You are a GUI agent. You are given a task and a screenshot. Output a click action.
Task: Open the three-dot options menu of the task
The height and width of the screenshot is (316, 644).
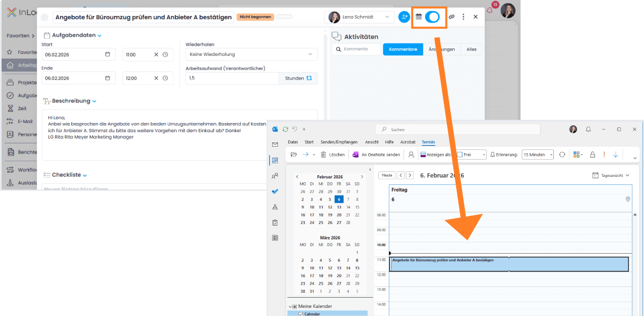tap(463, 17)
